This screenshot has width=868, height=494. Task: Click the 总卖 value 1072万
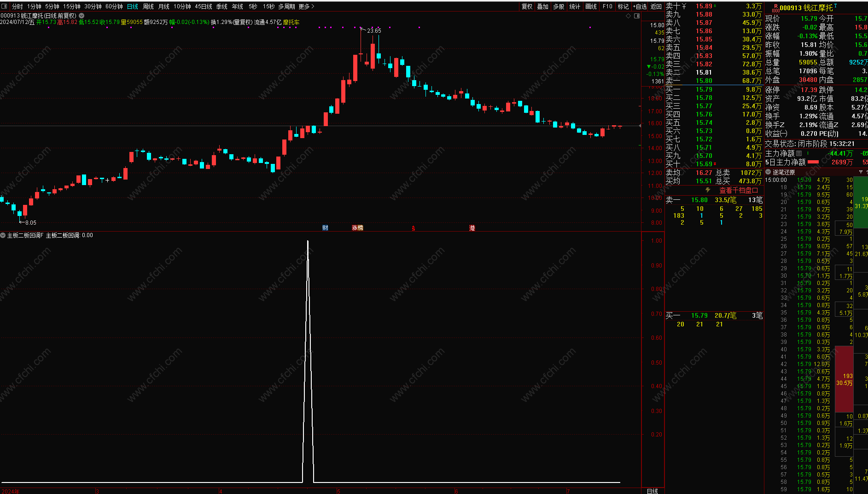coord(751,173)
